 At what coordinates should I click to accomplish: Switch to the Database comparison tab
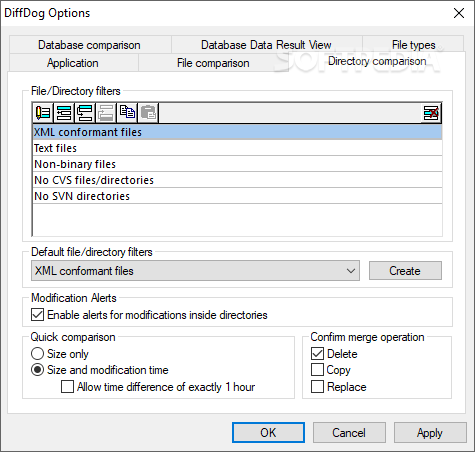[x=89, y=45]
